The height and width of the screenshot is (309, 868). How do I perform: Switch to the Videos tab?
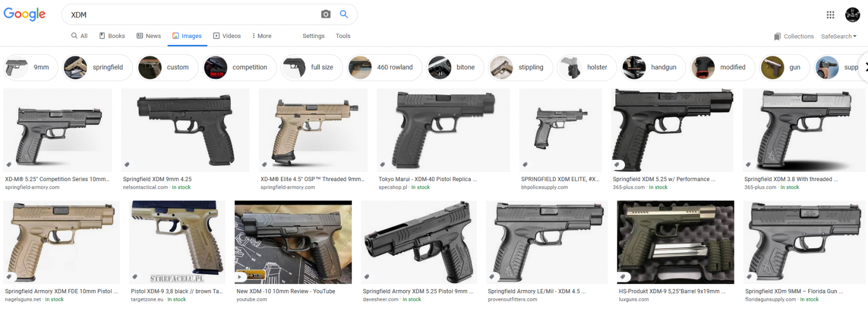[x=227, y=36]
